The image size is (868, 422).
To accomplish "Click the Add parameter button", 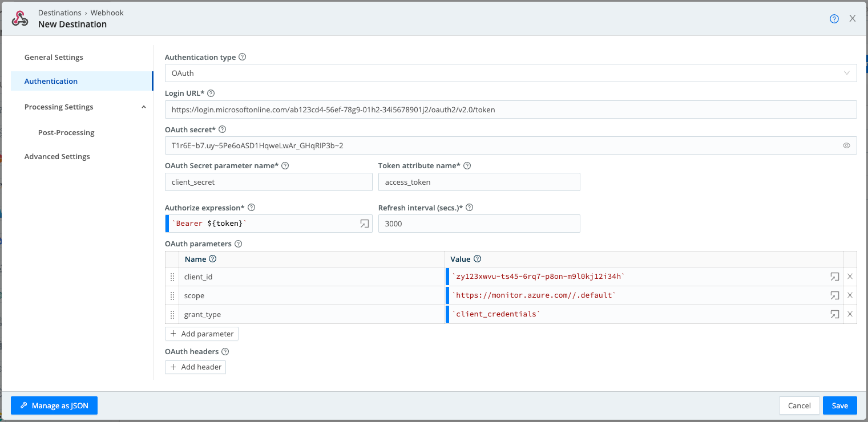I will coord(201,333).
